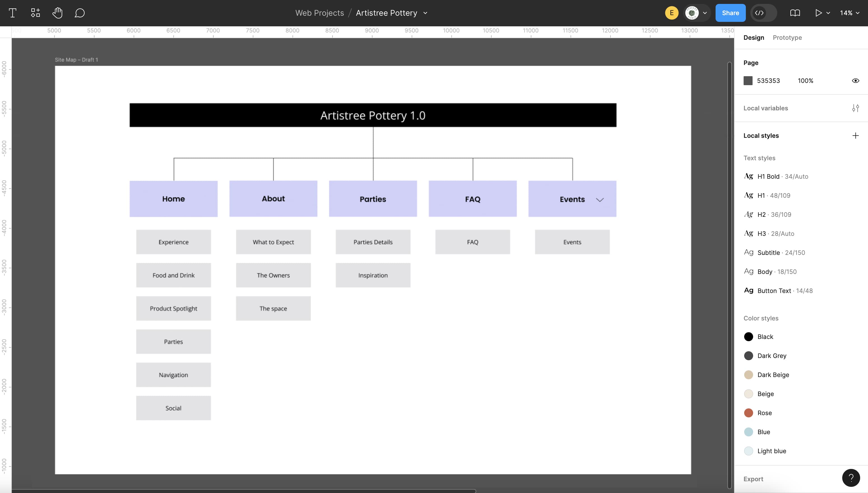868x493 pixels.
Task: Go to Web Projects via breadcrumb
Action: (319, 13)
